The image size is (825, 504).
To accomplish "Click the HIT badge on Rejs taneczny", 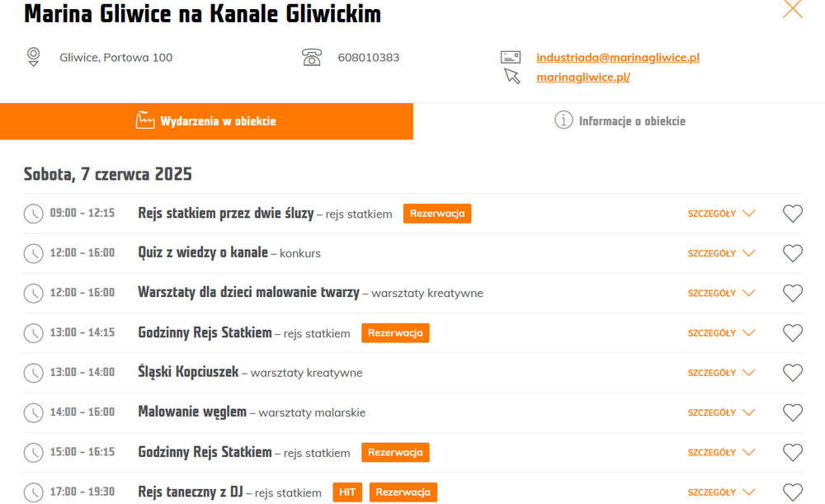I will (x=347, y=492).
